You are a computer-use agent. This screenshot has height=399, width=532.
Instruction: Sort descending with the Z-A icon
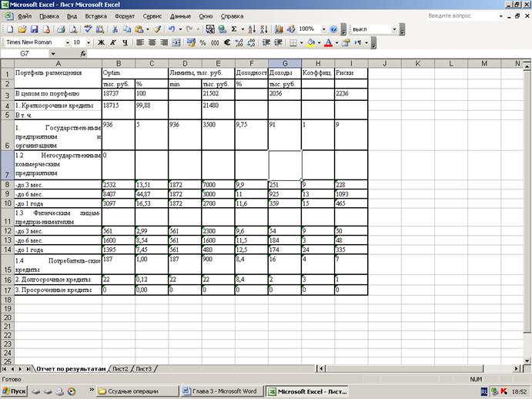264,29
